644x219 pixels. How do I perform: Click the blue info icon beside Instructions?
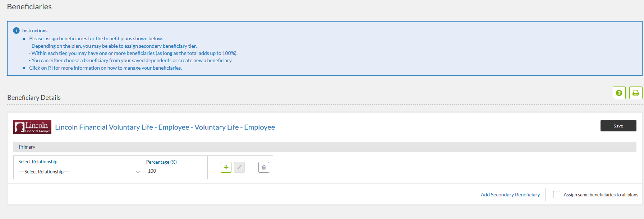coord(16,31)
